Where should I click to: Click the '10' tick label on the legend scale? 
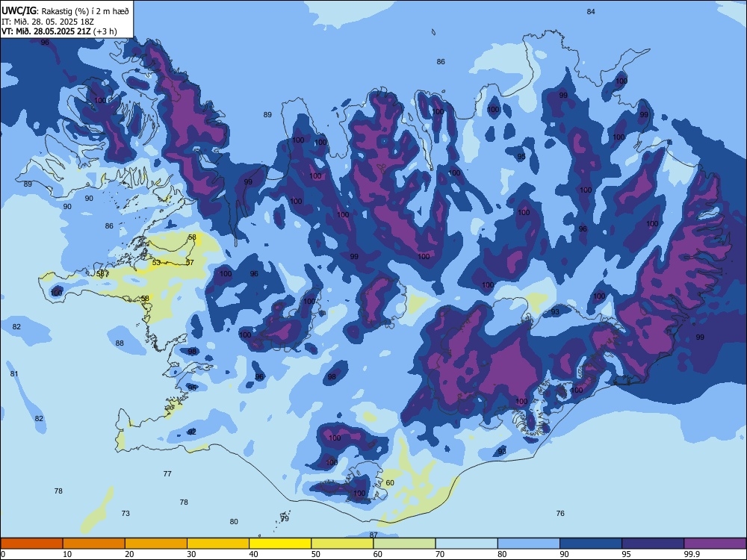tap(67, 554)
